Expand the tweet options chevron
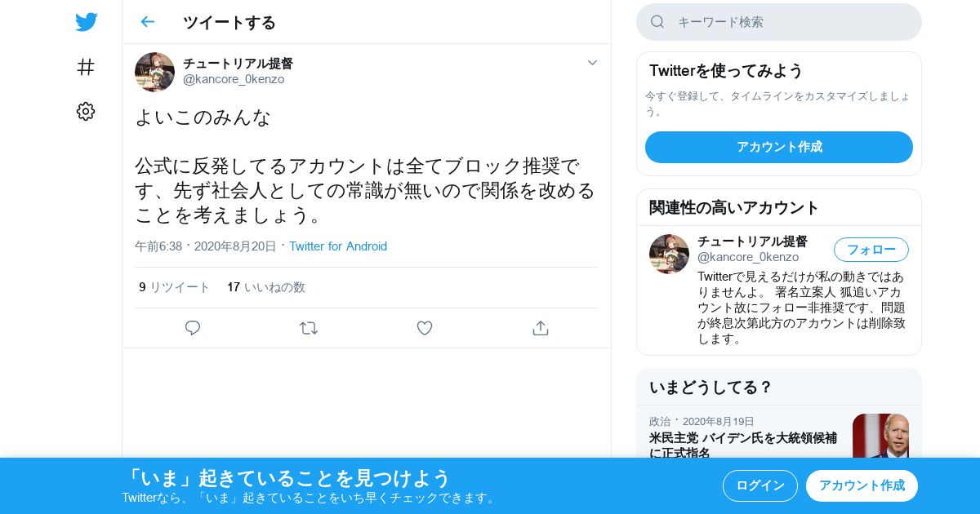The width and height of the screenshot is (980, 514). point(592,63)
